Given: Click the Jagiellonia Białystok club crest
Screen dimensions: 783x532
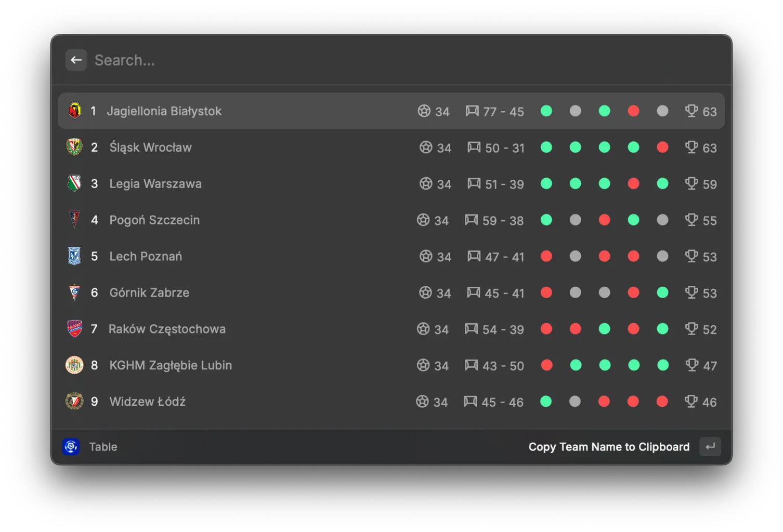Looking at the screenshot, I should coord(75,111).
